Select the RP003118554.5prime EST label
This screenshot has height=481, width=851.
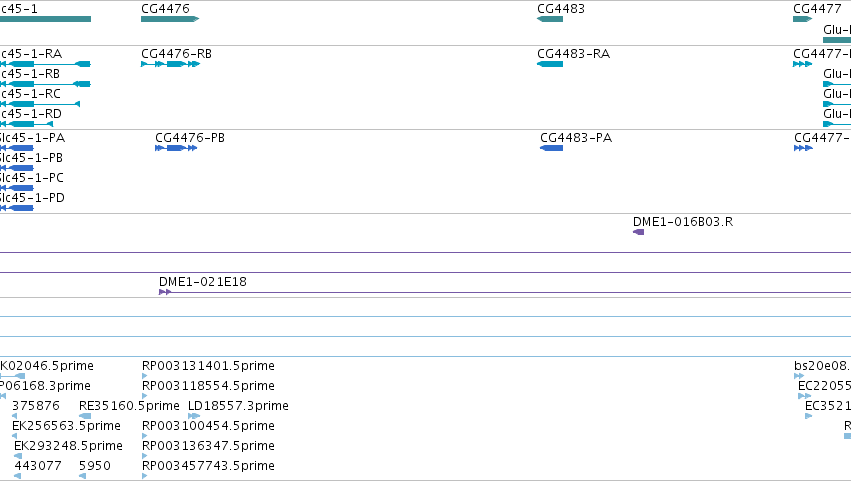208,386
